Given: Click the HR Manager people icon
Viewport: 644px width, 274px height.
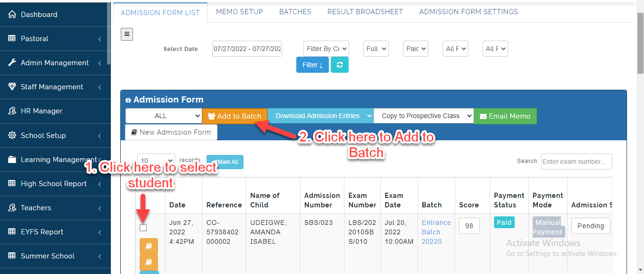Looking at the screenshot, I should coord(12,111).
